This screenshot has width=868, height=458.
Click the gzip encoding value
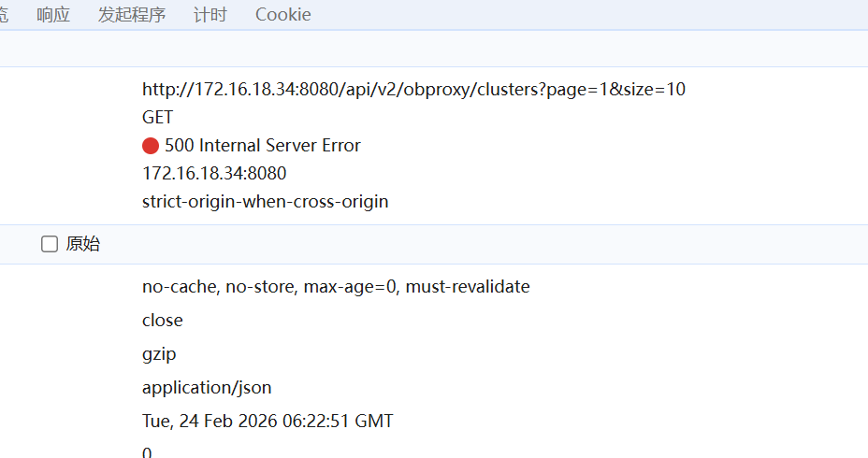[x=159, y=354]
